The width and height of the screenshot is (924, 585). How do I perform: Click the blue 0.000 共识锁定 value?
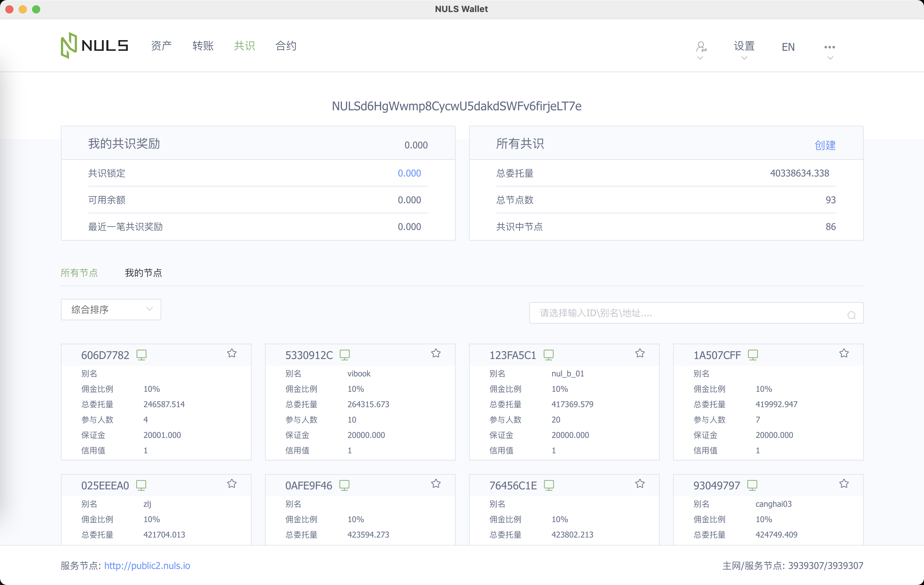tap(409, 173)
